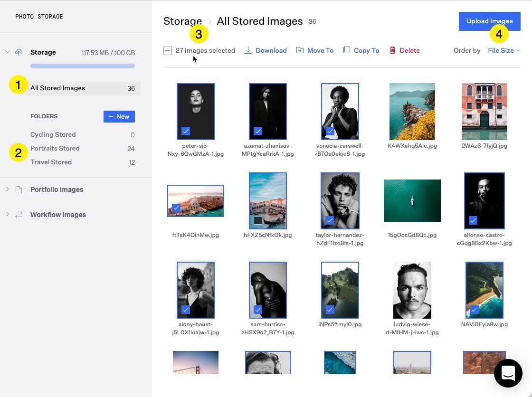Check the unchecked box on hFXZ5cNfkOk.jpg
532x397 pixels.
tap(258, 220)
